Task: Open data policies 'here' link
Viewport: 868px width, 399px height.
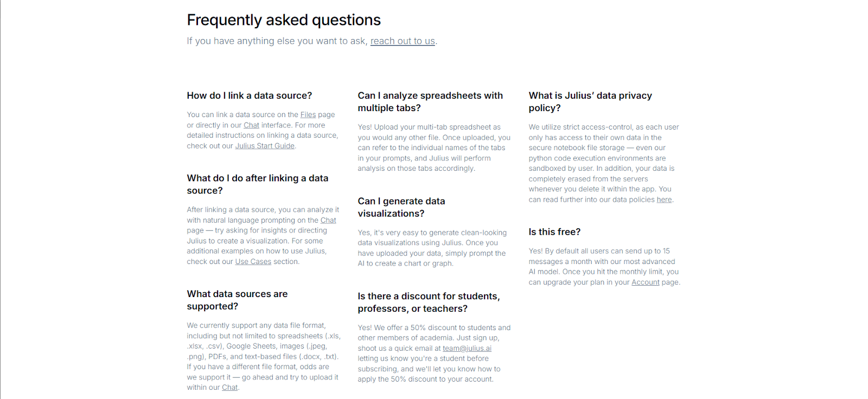Action: 664,200
